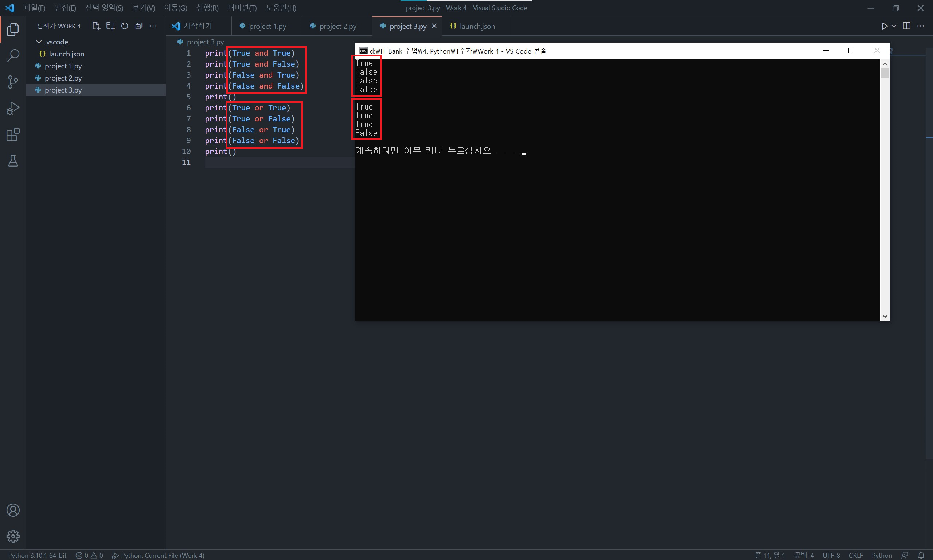Click New Folder icon in explorer

coord(110,26)
